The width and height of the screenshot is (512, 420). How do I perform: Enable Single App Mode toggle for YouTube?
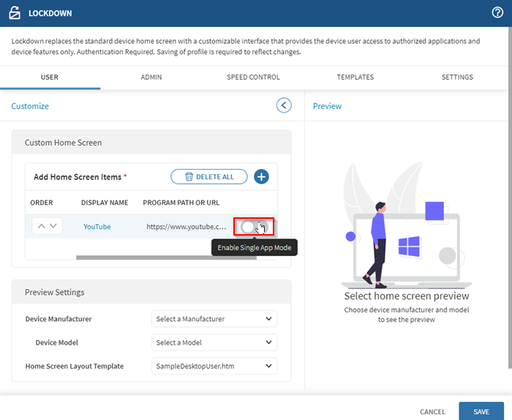pos(254,227)
